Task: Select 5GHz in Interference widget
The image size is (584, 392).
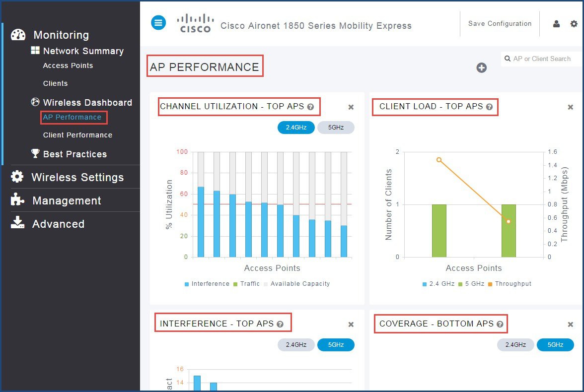Action: 336,345
